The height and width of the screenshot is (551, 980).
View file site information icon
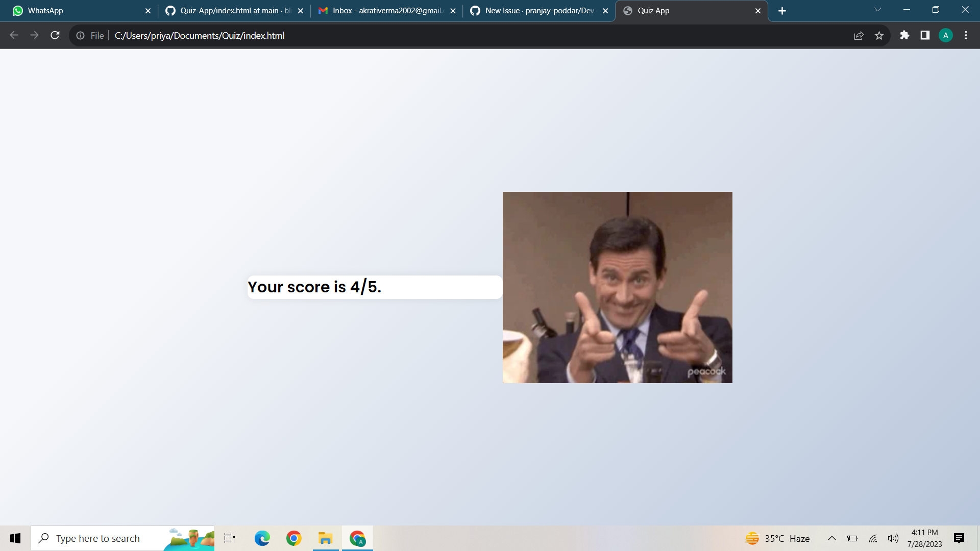[80, 35]
